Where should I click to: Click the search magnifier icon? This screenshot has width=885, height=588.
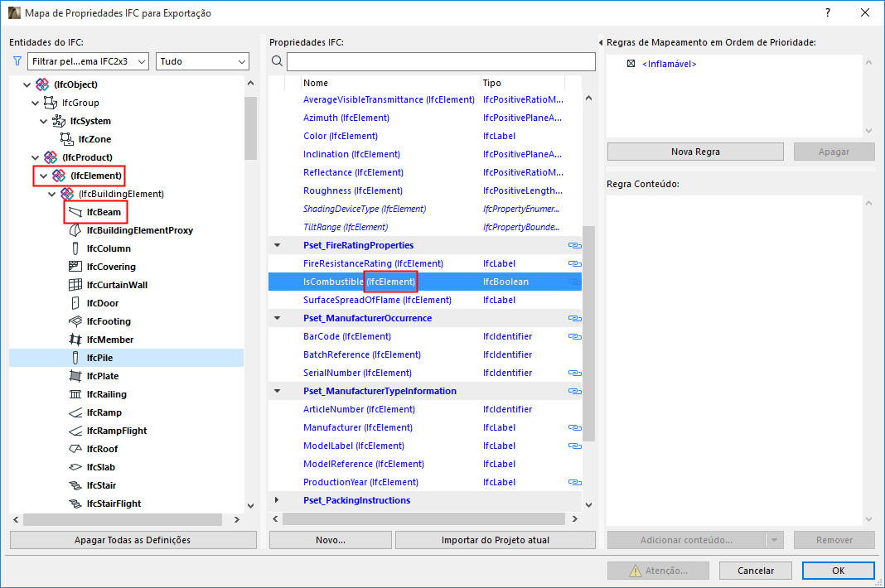(277, 61)
